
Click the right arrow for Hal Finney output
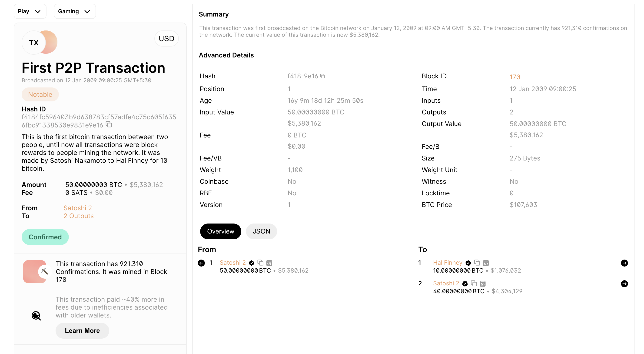pyautogui.click(x=624, y=263)
